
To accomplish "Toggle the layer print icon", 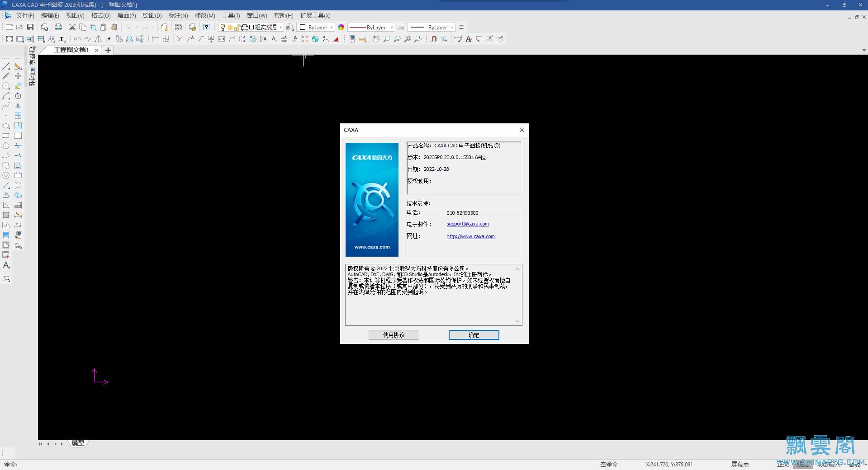I will [x=245, y=27].
